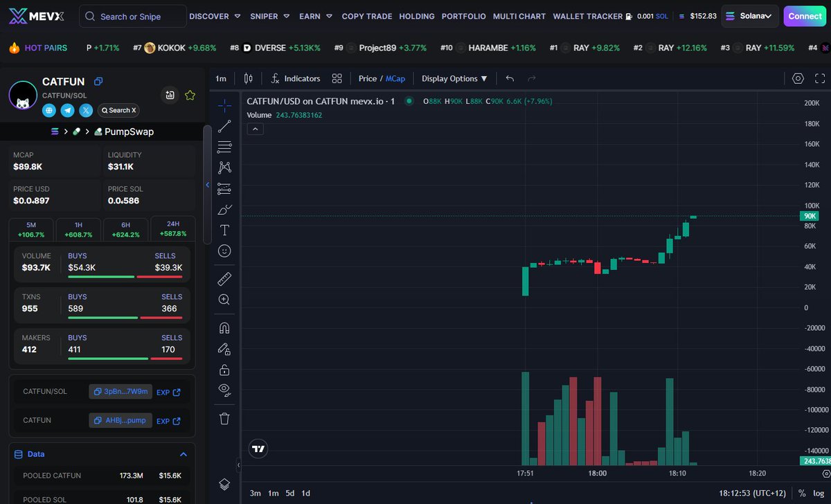Click the left panel vertical scrollbar

pos(206,184)
